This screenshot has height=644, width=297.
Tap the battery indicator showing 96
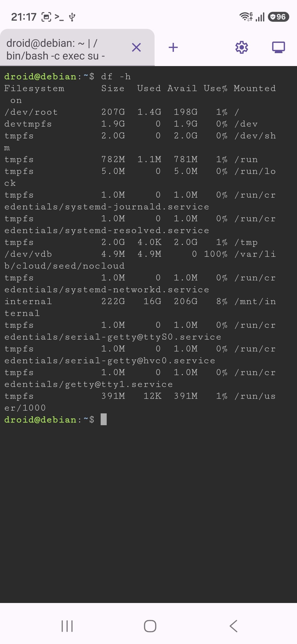[278, 17]
